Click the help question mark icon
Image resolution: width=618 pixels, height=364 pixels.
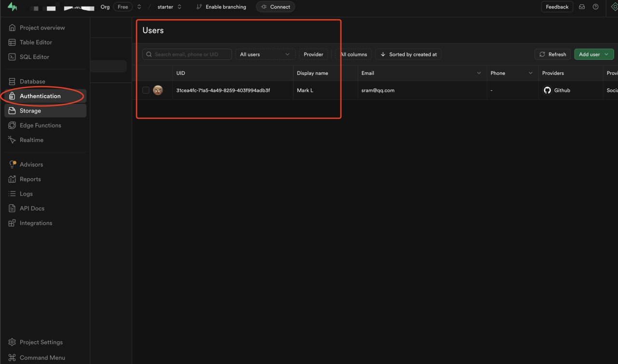[x=595, y=7]
